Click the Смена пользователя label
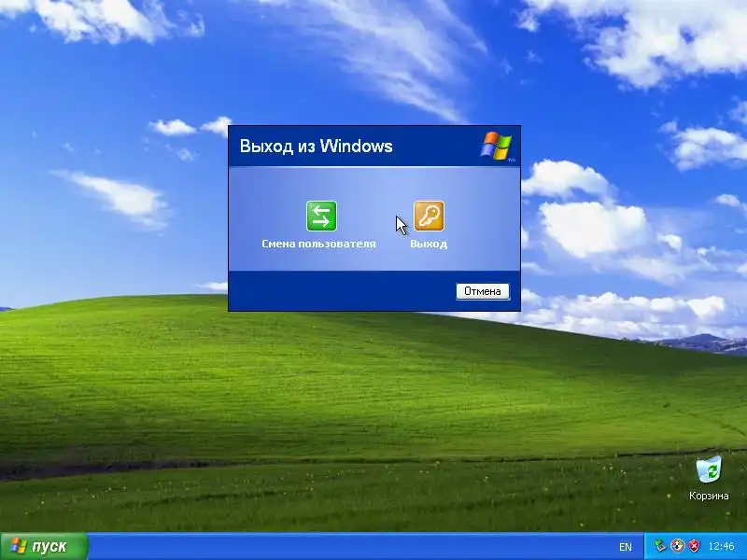 click(318, 244)
